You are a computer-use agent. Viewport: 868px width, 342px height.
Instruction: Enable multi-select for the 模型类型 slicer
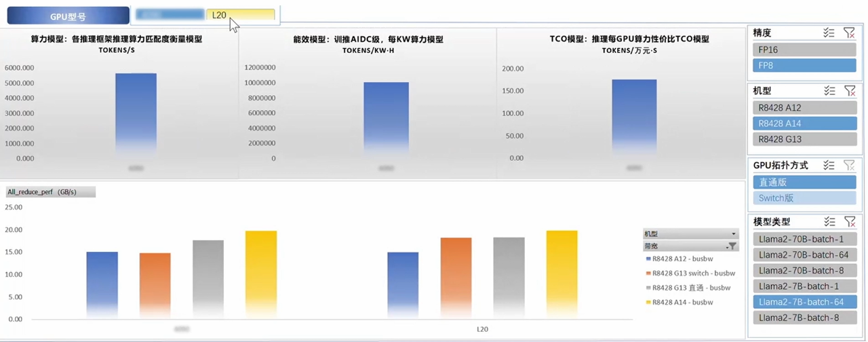[x=829, y=222]
